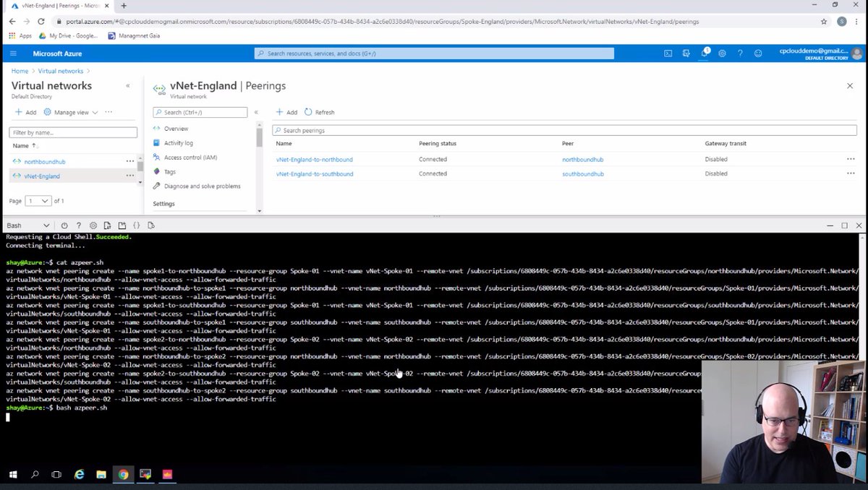Open more options for vNet-England-to-northbound peering
Image resolution: width=868 pixels, height=490 pixels.
[851, 159]
